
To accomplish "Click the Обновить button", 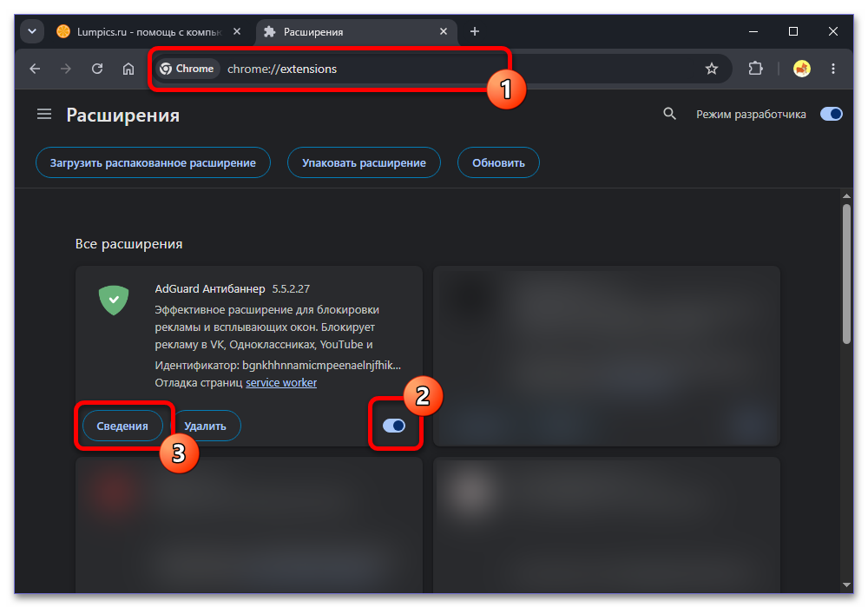I will point(498,162).
